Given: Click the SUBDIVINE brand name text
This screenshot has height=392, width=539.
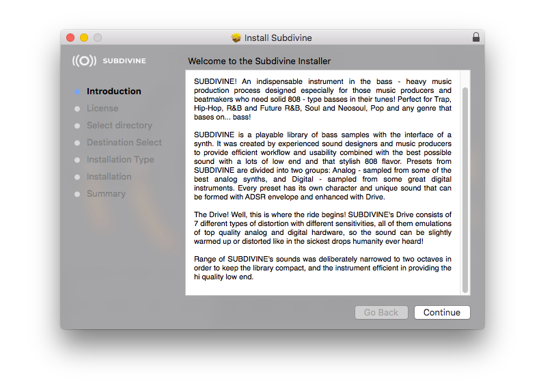Looking at the screenshot, I should click(124, 61).
